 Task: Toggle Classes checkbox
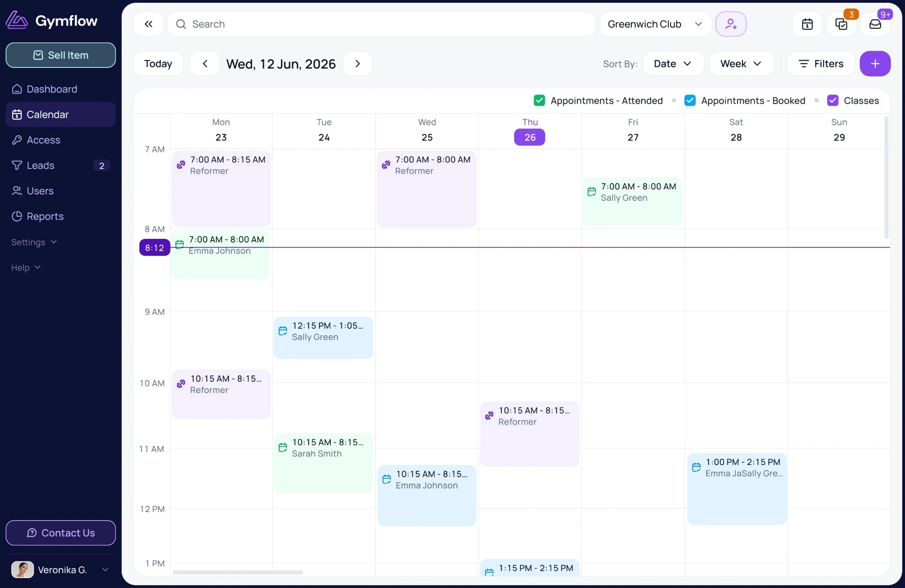coord(833,100)
